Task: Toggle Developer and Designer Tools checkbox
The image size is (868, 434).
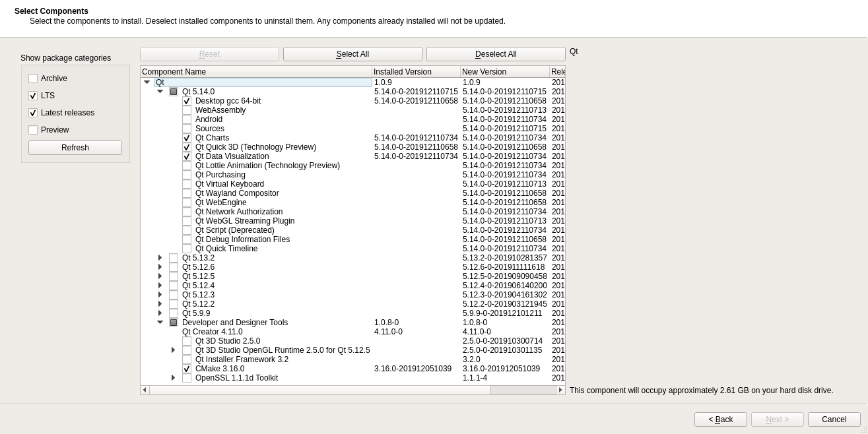Action: 174,323
